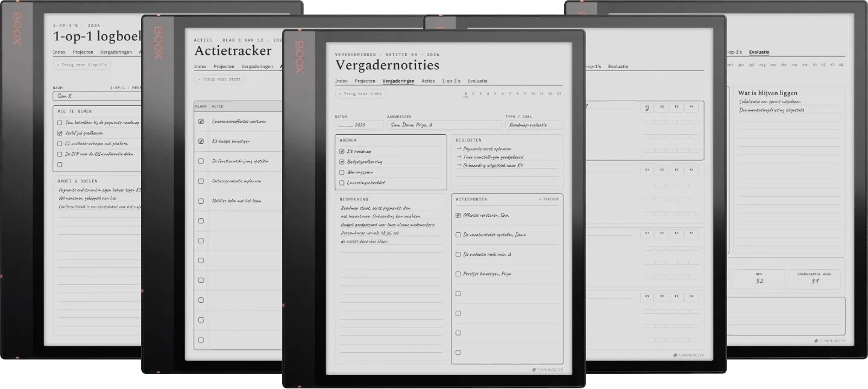The width and height of the screenshot is (868, 389).
Task: Check 'De CFP voor de iOS-conferentie delen'
Action: point(60,154)
